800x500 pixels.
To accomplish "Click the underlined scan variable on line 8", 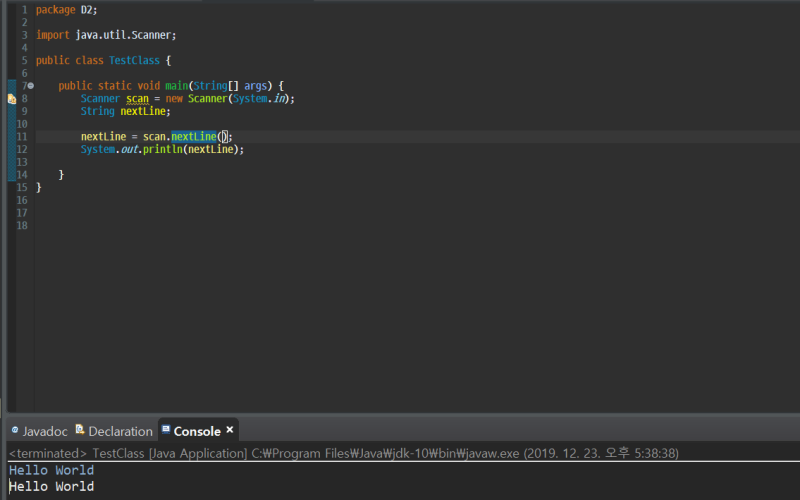I will 137,99.
